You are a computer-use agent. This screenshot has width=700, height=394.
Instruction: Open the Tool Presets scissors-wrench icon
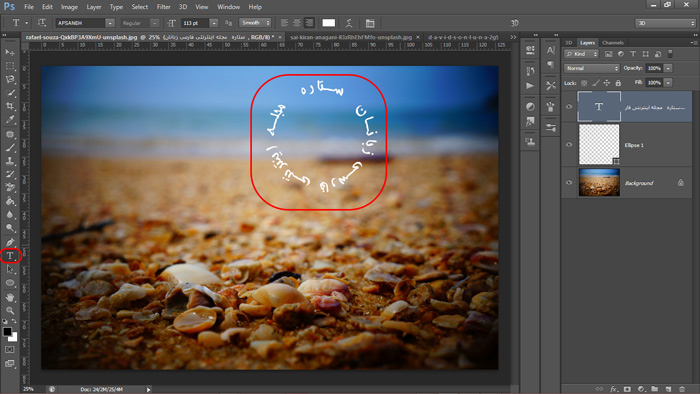pyautogui.click(x=550, y=86)
